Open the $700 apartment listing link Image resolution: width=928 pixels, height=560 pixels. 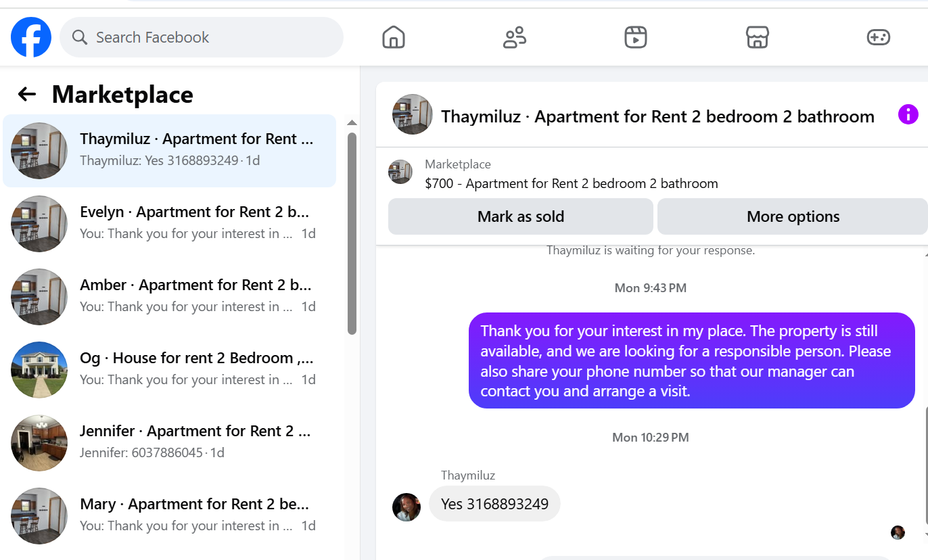(572, 183)
